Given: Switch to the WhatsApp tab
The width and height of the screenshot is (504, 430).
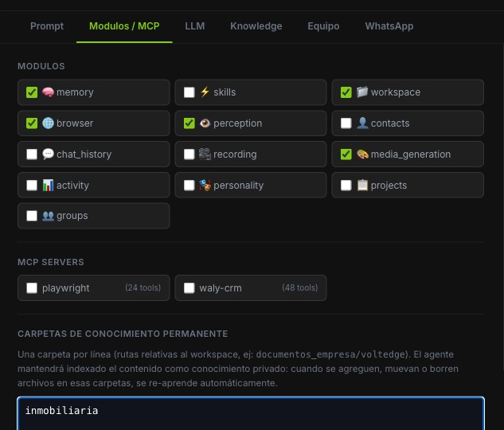Looking at the screenshot, I should (x=389, y=26).
